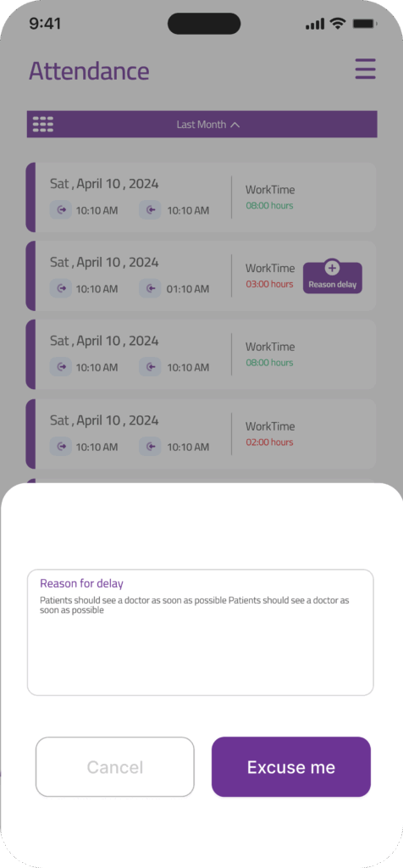This screenshot has width=403, height=868.
Task: Select the first attendance card with 08:00 hours
Action: 201,197
